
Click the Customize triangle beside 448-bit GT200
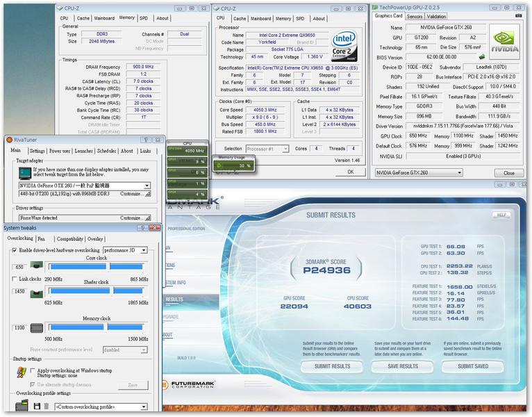pyautogui.click(x=148, y=194)
